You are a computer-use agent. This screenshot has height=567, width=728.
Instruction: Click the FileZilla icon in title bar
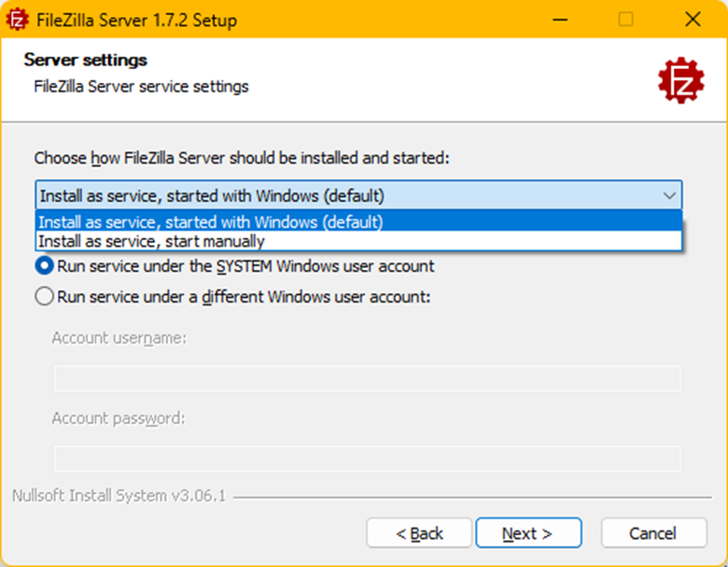point(17,20)
